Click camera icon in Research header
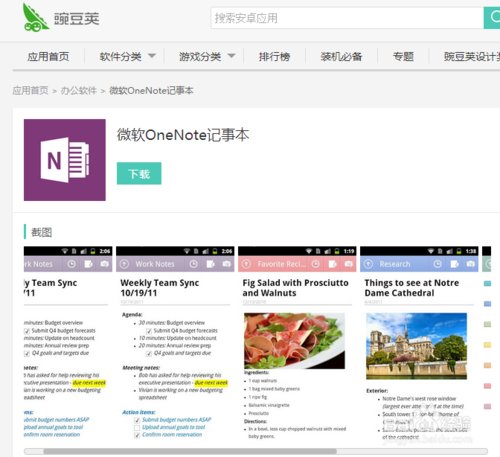The width and height of the screenshot is (500, 457). (x=471, y=264)
